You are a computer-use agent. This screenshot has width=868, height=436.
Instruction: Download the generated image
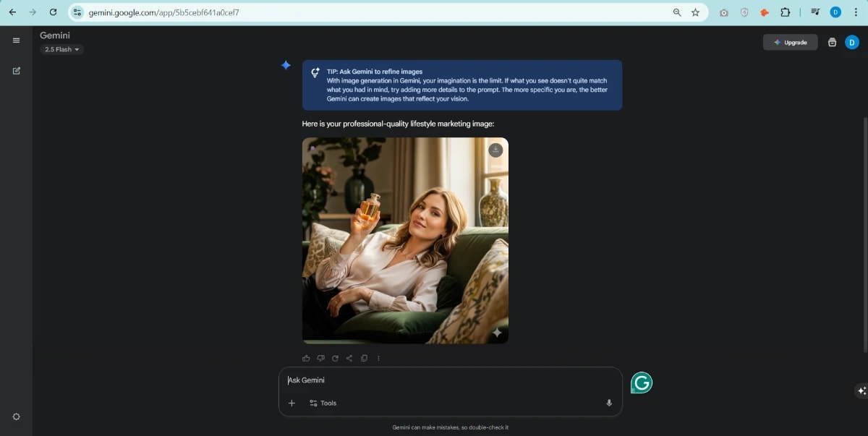[495, 150]
